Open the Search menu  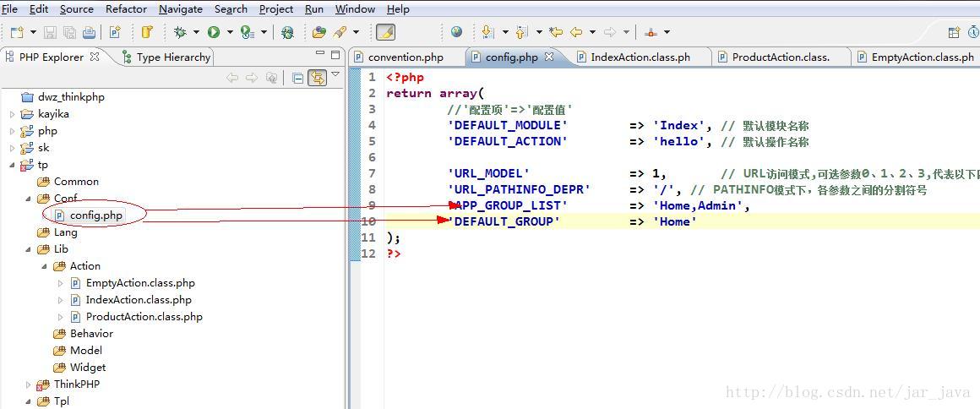click(x=231, y=8)
